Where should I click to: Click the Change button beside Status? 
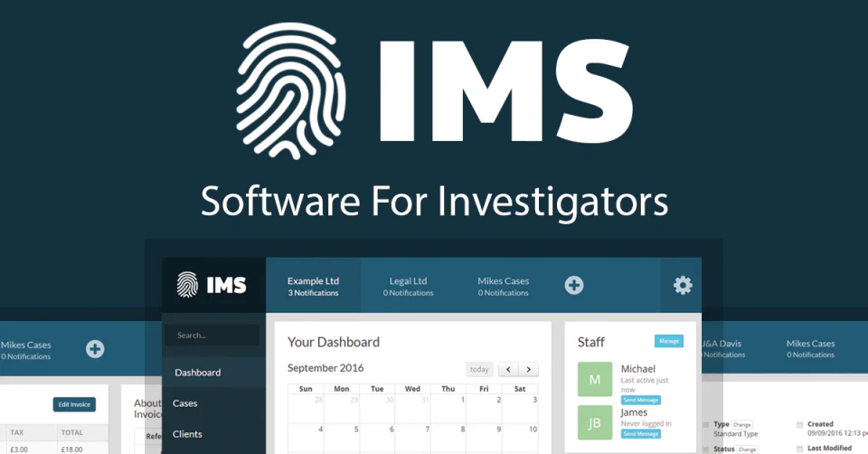[747, 449]
